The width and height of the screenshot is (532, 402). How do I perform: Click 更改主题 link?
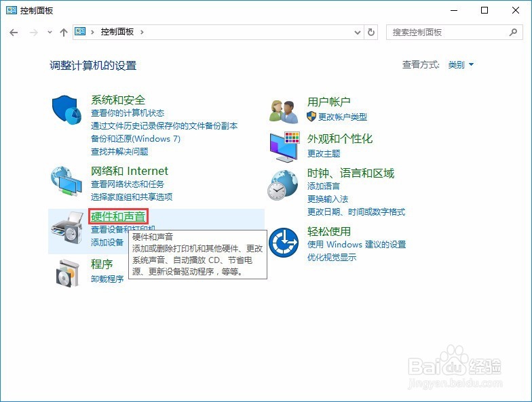click(324, 153)
